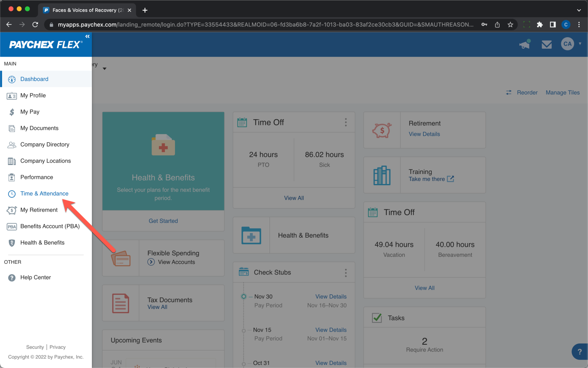The image size is (588, 368).
Task: Open the messages envelope icon
Action: [x=547, y=44]
